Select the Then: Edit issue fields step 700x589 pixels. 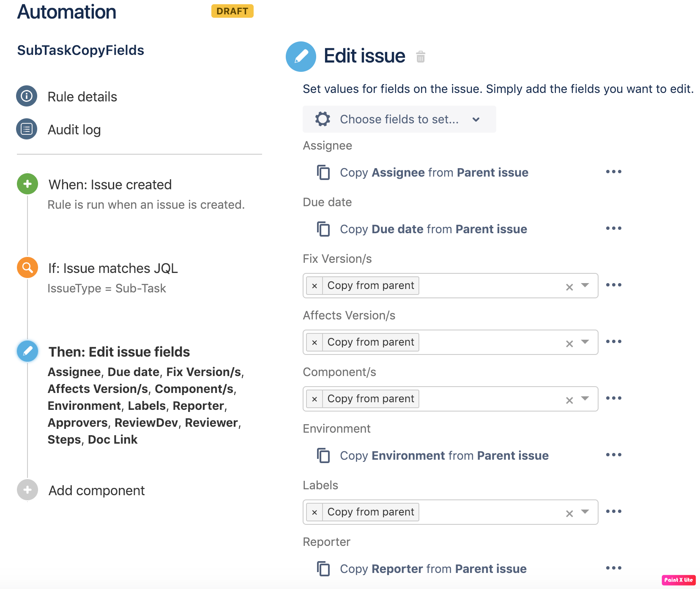pyautogui.click(x=119, y=352)
